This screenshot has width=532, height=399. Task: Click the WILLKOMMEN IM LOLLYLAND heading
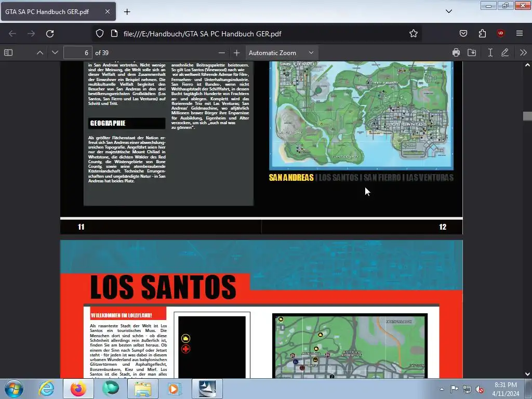tap(121, 315)
